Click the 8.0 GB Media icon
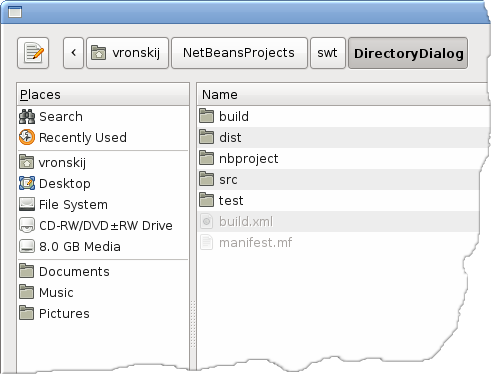491x374 pixels. point(27,246)
